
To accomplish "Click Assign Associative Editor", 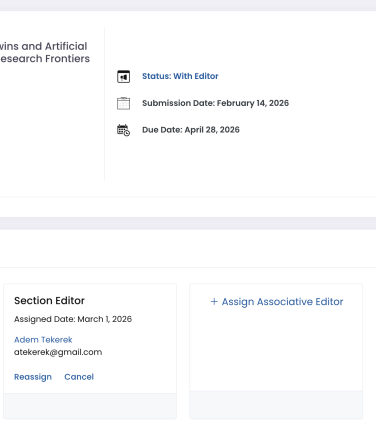I will 277,302.
